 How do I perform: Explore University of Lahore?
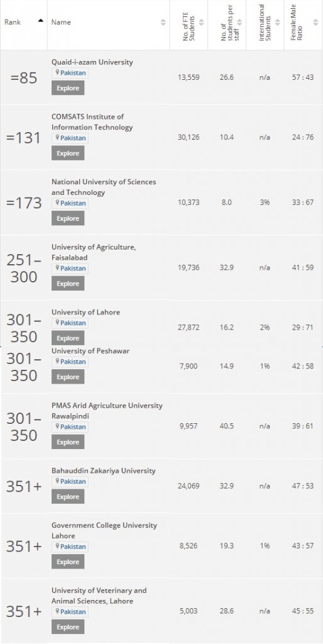point(68,338)
